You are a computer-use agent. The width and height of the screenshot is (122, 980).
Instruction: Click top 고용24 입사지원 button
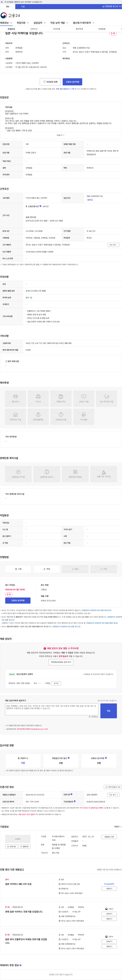point(72,82)
